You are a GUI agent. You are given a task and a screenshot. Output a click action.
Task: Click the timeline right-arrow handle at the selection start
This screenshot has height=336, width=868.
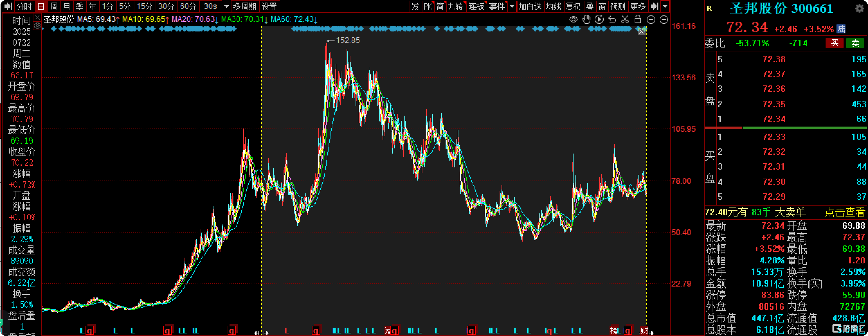coord(266,333)
